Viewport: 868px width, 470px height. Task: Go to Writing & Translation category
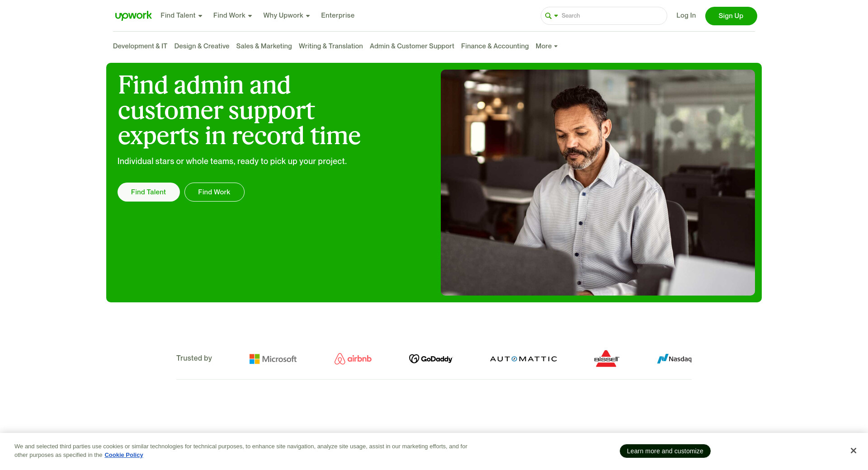[331, 46]
